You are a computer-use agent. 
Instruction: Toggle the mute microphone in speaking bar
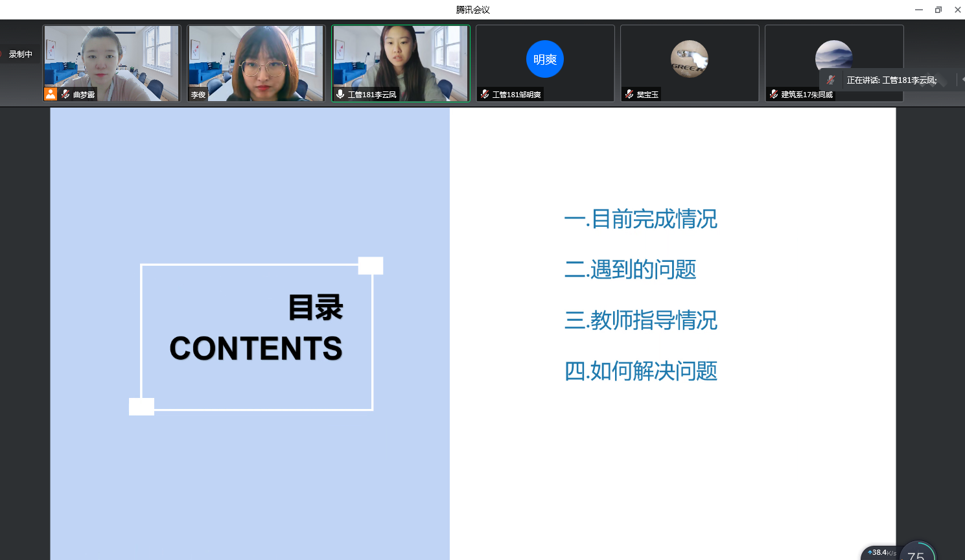831,80
